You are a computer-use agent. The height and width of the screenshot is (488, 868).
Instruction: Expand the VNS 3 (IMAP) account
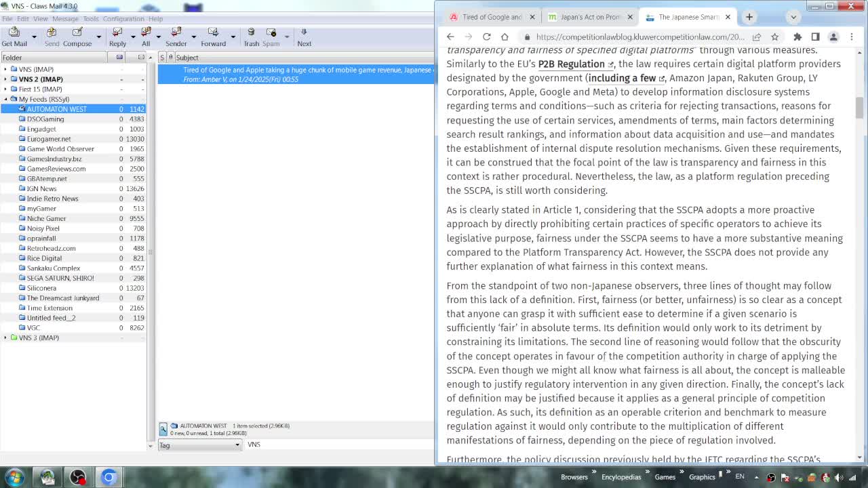(5, 338)
